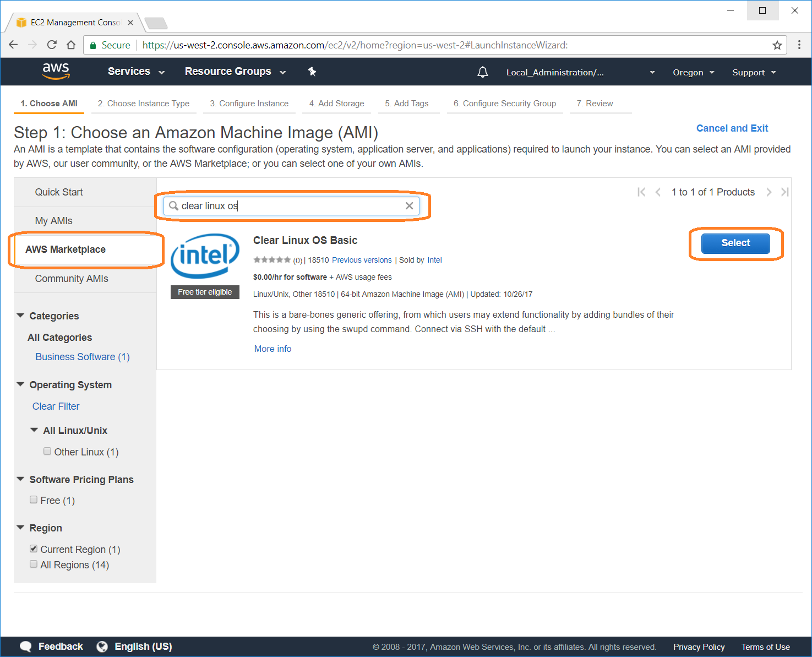Screen dimensions: 812x657
Task: Open Chrome three-dot menu
Action: click(x=799, y=45)
